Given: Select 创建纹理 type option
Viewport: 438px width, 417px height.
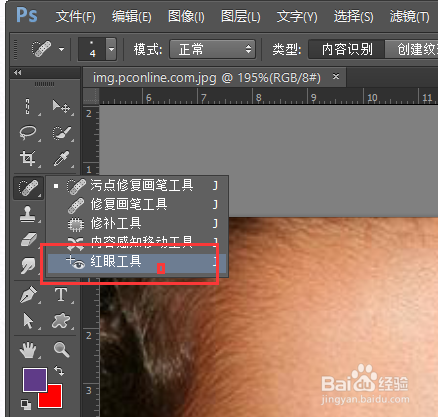Looking at the screenshot, I should [x=412, y=49].
